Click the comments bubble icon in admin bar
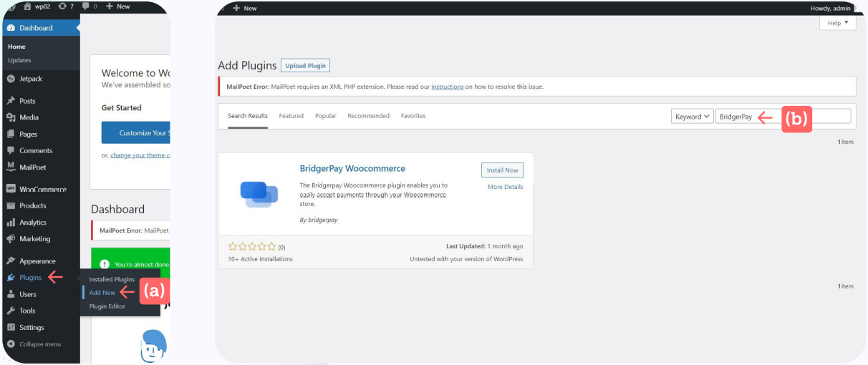 pos(87,6)
